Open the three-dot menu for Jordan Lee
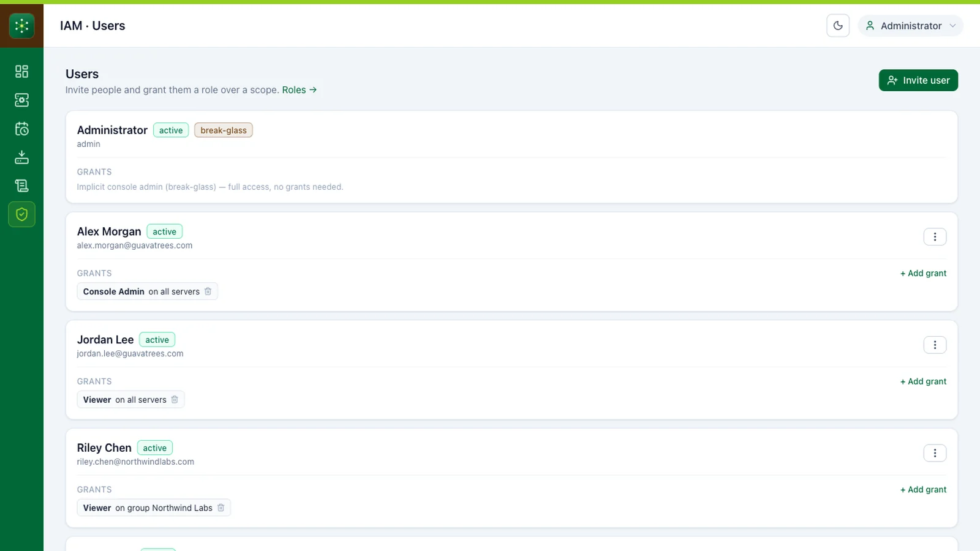This screenshot has width=980, height=551. [x=935, y=345]
